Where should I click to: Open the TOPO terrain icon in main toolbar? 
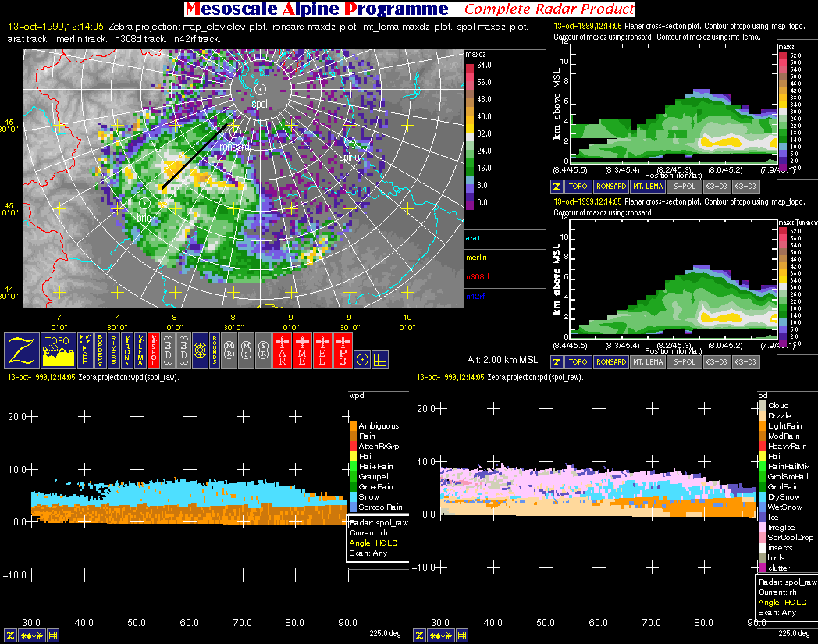58,350
